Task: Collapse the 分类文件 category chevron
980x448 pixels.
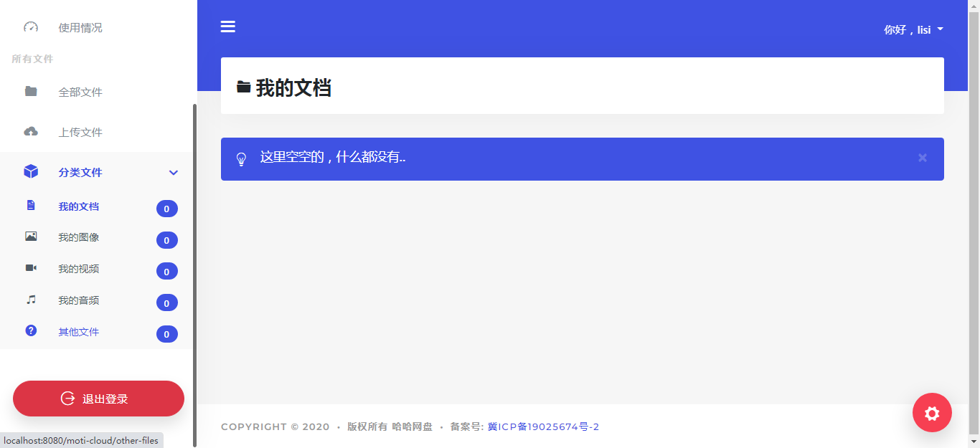Action: coord(173,172)
